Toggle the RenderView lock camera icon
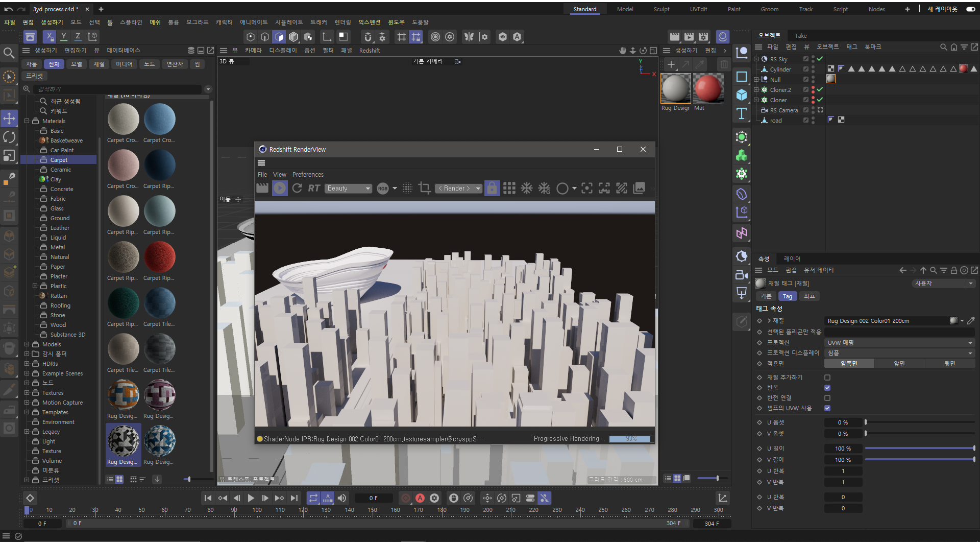 click(492, 188)
